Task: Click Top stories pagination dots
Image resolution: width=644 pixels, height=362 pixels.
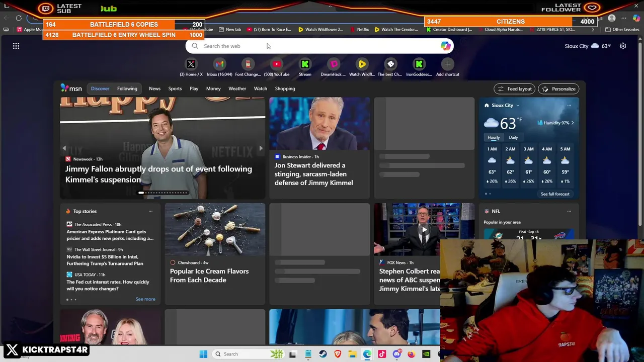Action: 71,300
